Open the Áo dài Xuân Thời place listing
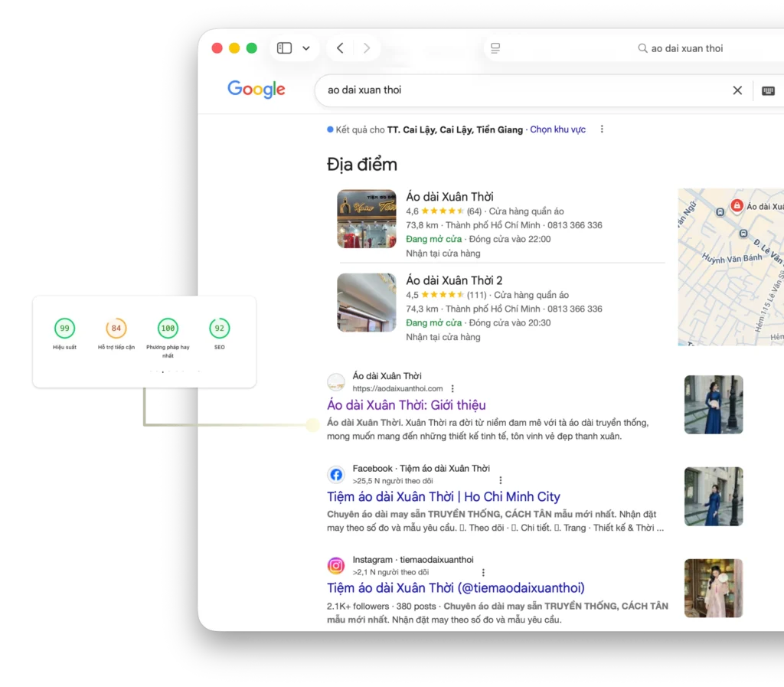 tap(449, 197)
